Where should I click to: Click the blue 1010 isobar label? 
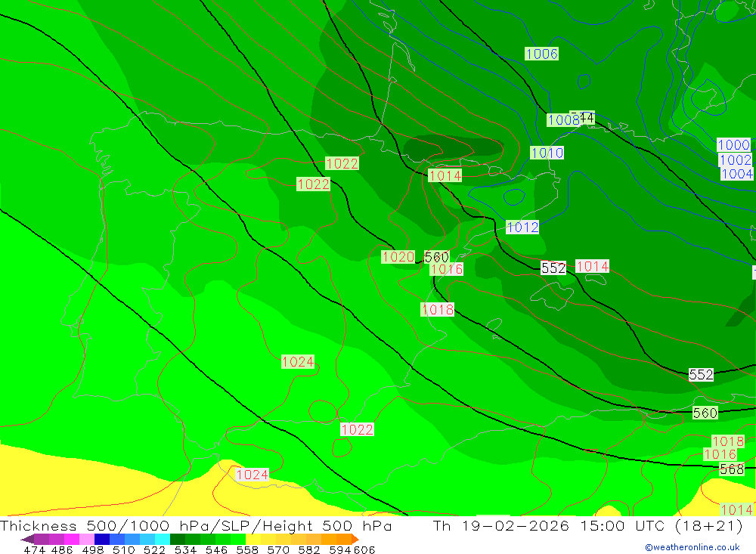tap(547, 153)
